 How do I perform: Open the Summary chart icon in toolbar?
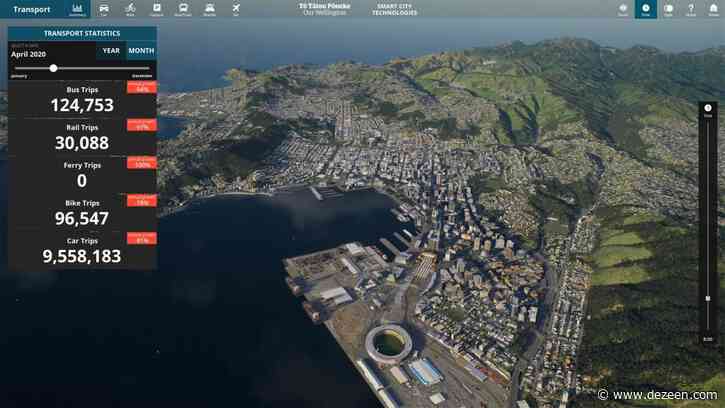pyautogui.click(x=77, y=9)
